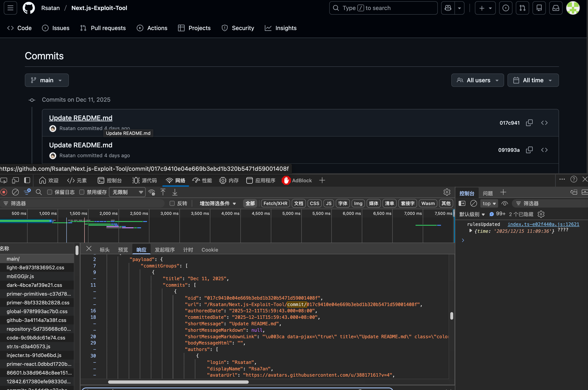Screen dimensions: 588x390
Task: Open index.ts-e02f440a.js:12621 source link
Action: click(543, 224)
